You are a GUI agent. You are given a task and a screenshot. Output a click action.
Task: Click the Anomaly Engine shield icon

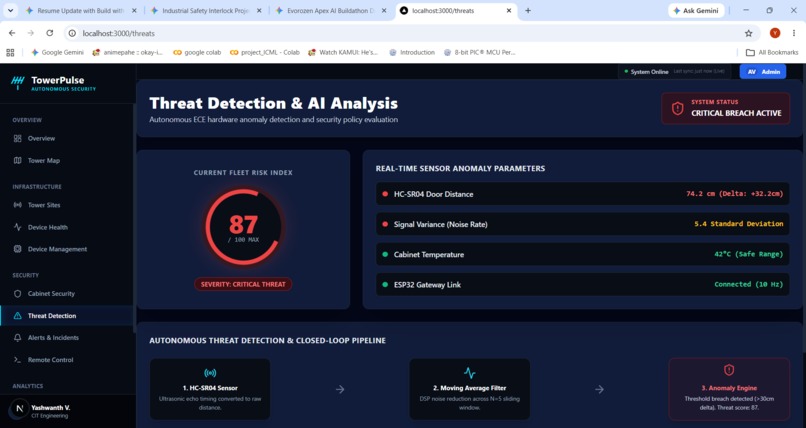pos(729,370)
